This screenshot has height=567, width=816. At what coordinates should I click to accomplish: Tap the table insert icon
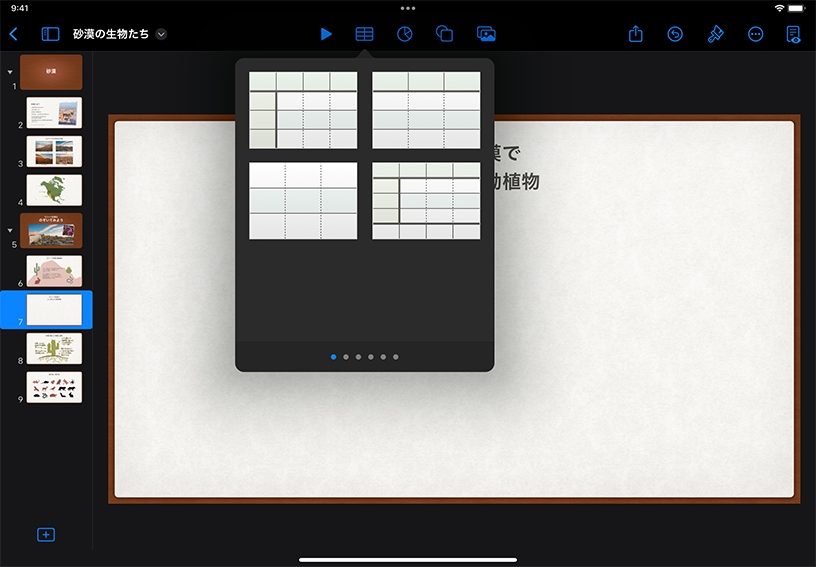click(x=365, y=34)
